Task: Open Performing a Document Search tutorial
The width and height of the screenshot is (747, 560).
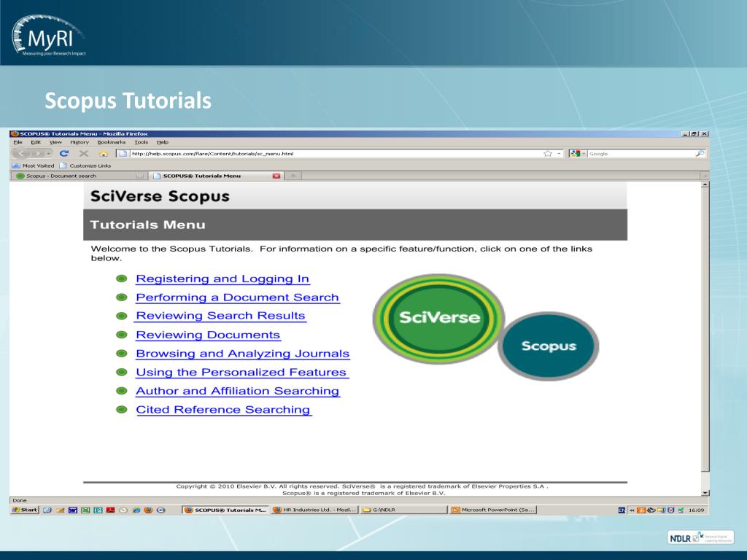Action: coord(237,297)
